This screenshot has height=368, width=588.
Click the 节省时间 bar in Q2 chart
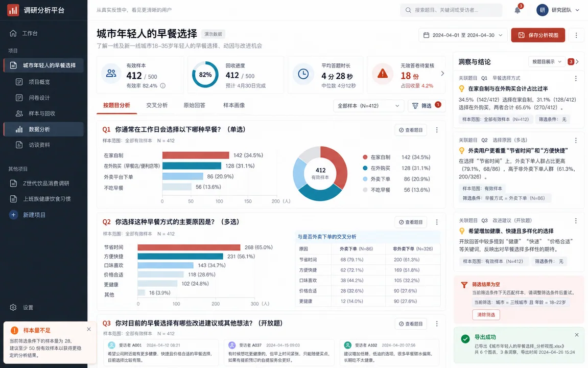189,247
